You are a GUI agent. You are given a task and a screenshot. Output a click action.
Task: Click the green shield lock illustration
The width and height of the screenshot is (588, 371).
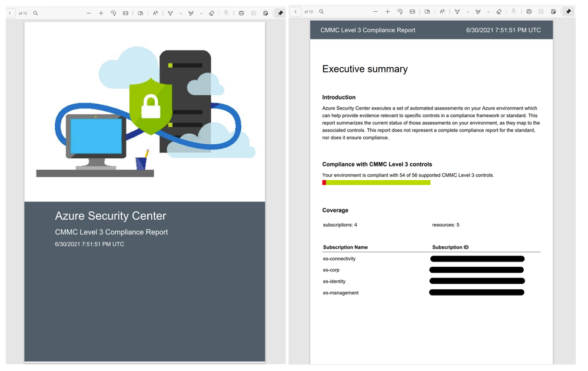(x=151, y=106)
